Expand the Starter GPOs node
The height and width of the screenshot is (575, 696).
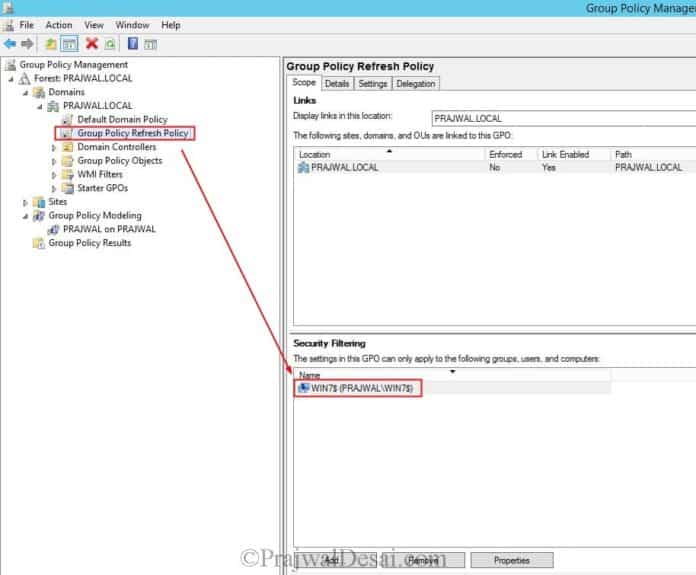[x=54, y=189]
